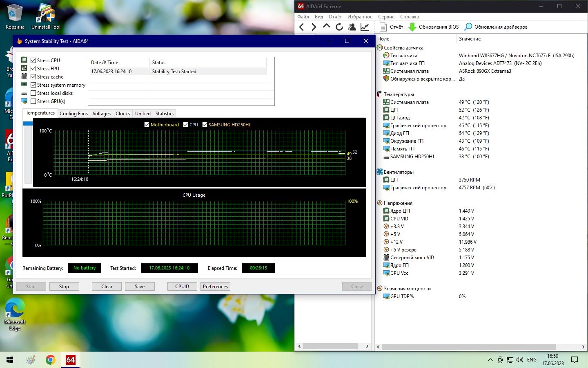Click the volume icon in system tray

[520, 360]
